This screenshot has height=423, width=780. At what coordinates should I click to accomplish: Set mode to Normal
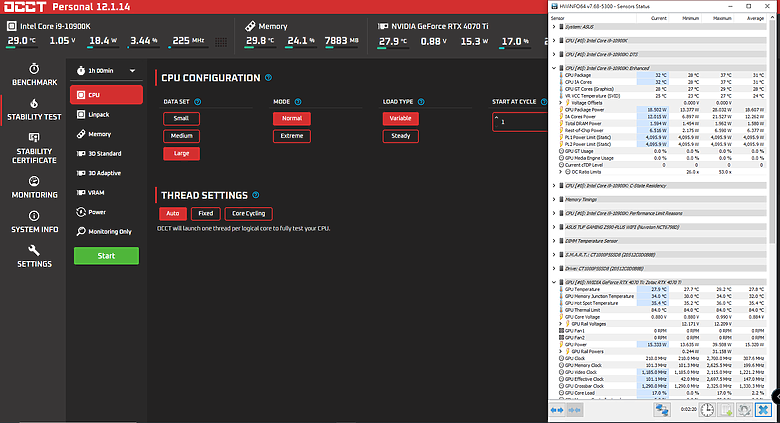point(292,118)
